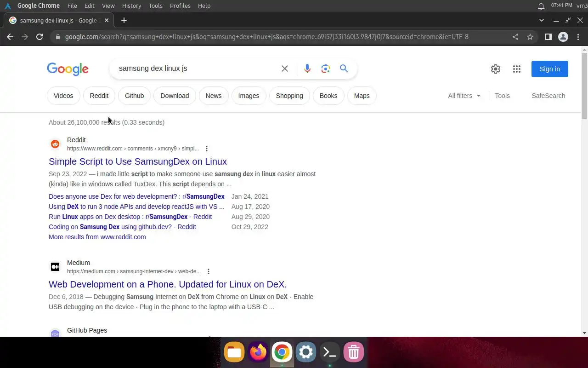Image resolution: width=588 pixels, height=368 pixels.
Task: Expand the All filters dropdown
Action: tap(464, 96)
